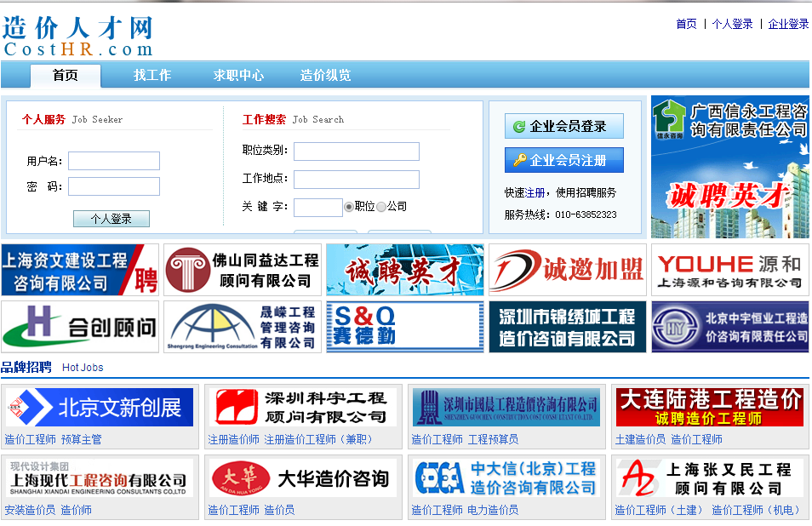
Task: Open the 造价工程师（土建） job link
Action: pyautogui.click(x=658, y=510)
